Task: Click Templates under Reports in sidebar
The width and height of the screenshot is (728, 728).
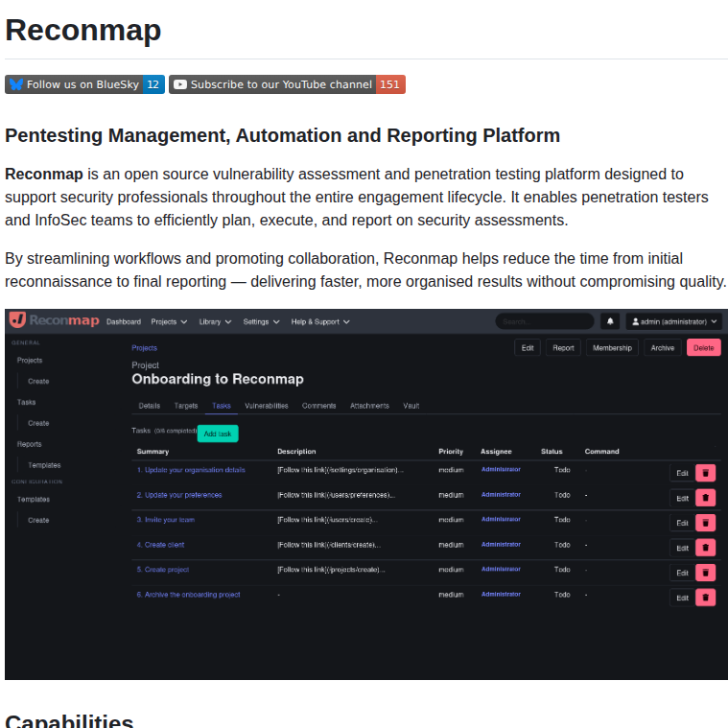Action: click(44, 465)
